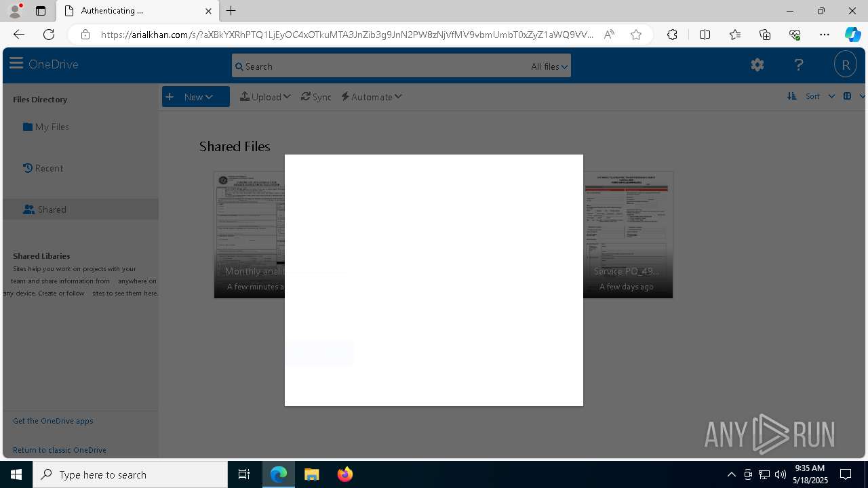Open the Windows notification center
This screenshot has width=868, height=488.
846,474
